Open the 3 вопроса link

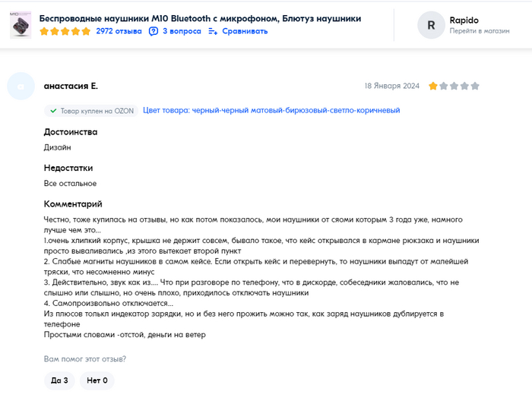pyautogui.click(x=182, y=31)
